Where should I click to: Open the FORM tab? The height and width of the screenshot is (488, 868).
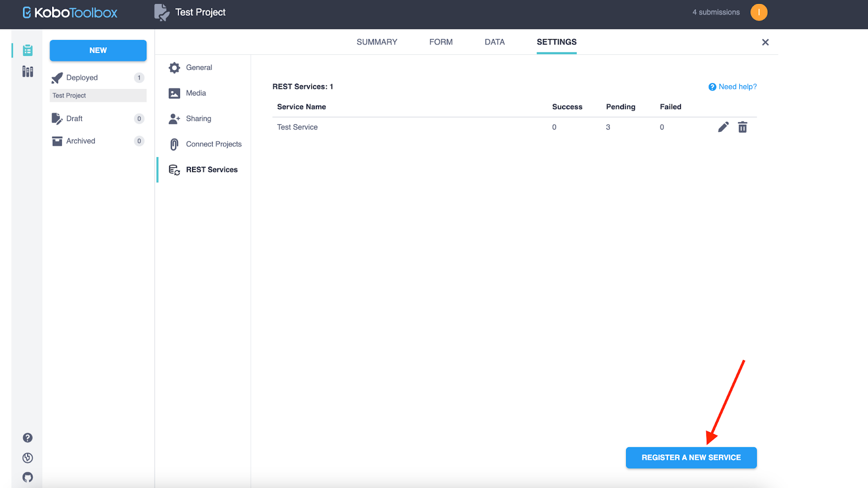point(441,42)
